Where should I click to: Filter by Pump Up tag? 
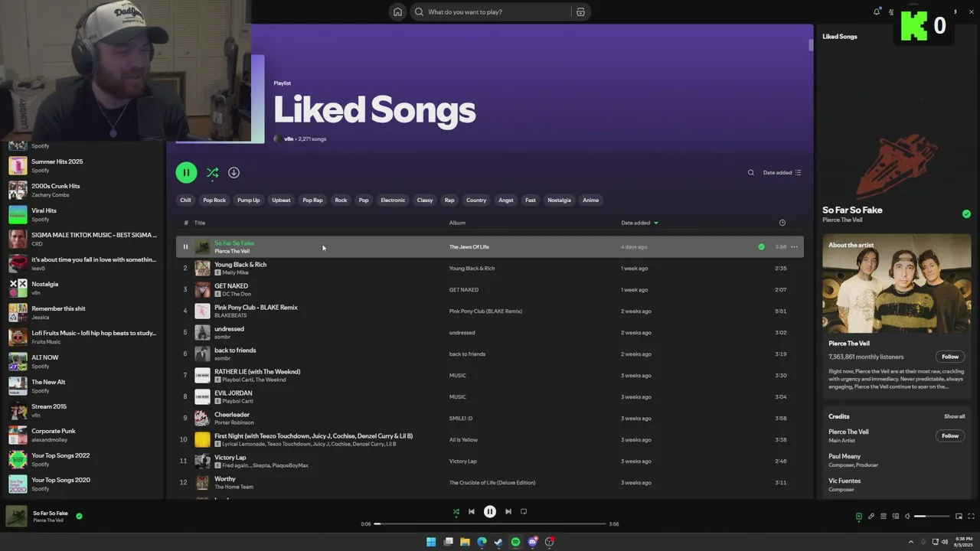249,200
